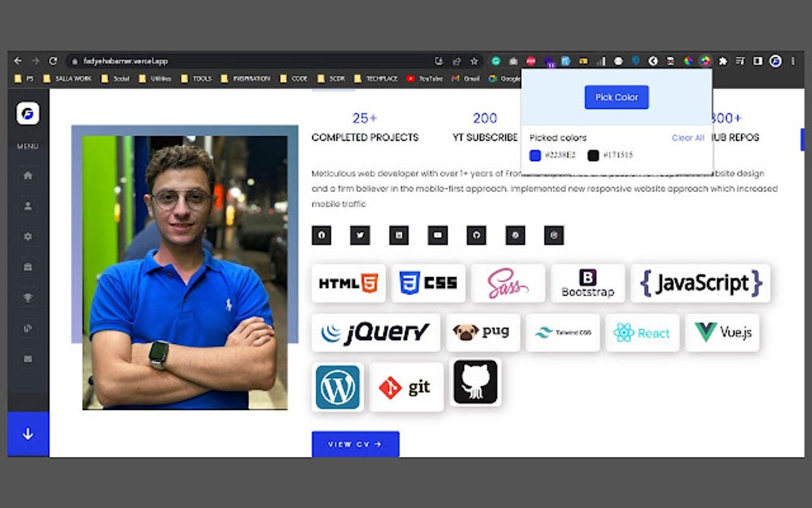Viewport: 812px width, 508px height.
Task: Click the Twitter social icon
Action: 360,235
